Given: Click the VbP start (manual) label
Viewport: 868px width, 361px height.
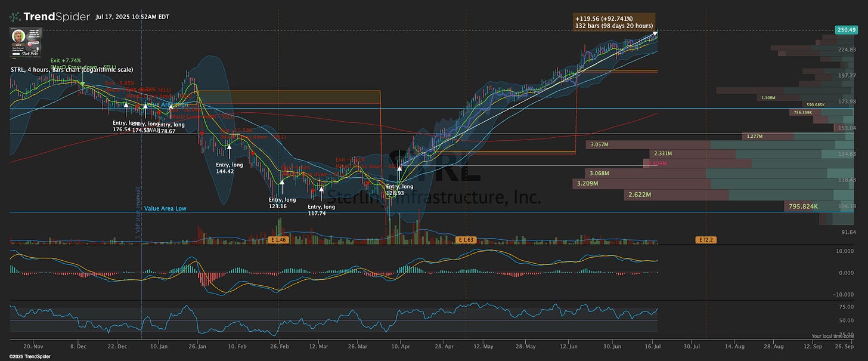Looking at the screenshot, I should (x=137, y=214).
